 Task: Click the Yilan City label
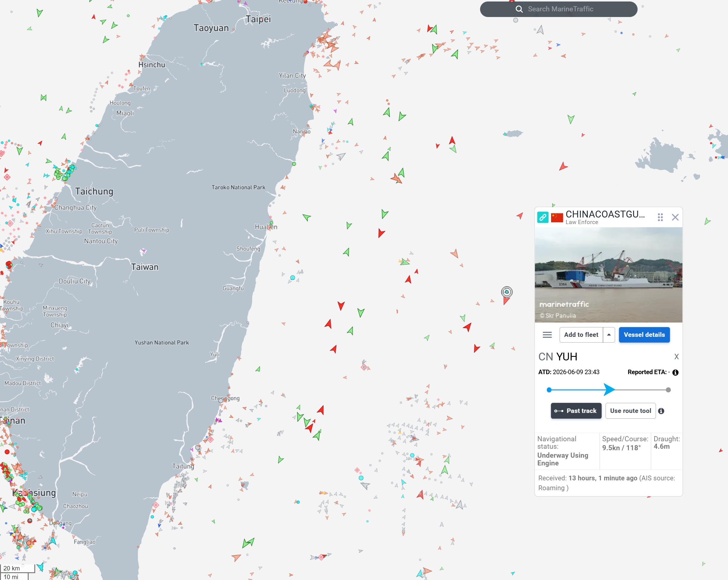click(292, 75)
